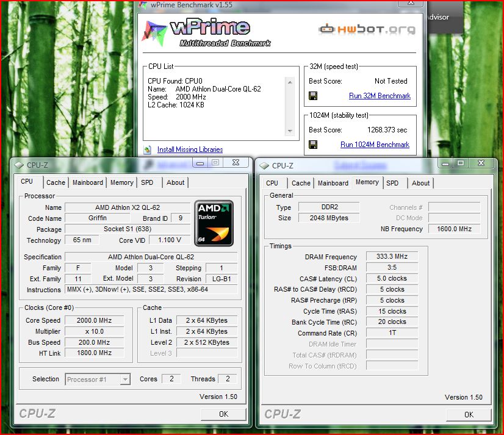Minimize the left CPU-Z window
Image resolution: width=504 pixels, height=435 pixels.
pyautogui.click(x=200, y=163)
